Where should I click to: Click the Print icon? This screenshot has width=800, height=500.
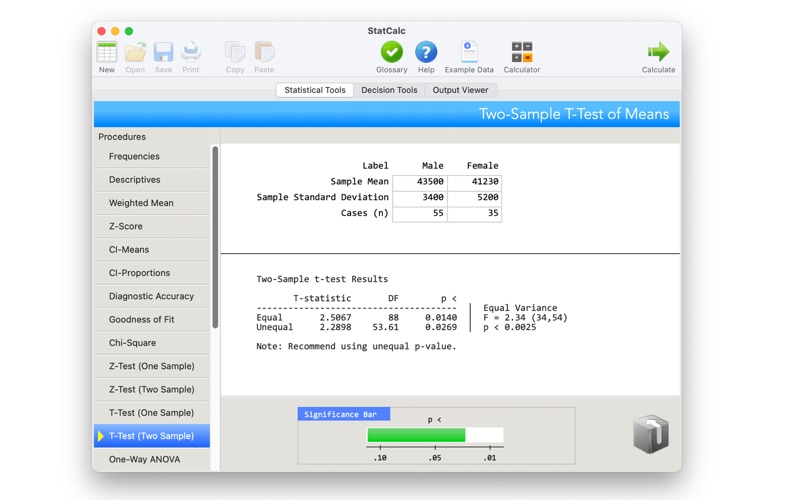[x=191, y=52]
